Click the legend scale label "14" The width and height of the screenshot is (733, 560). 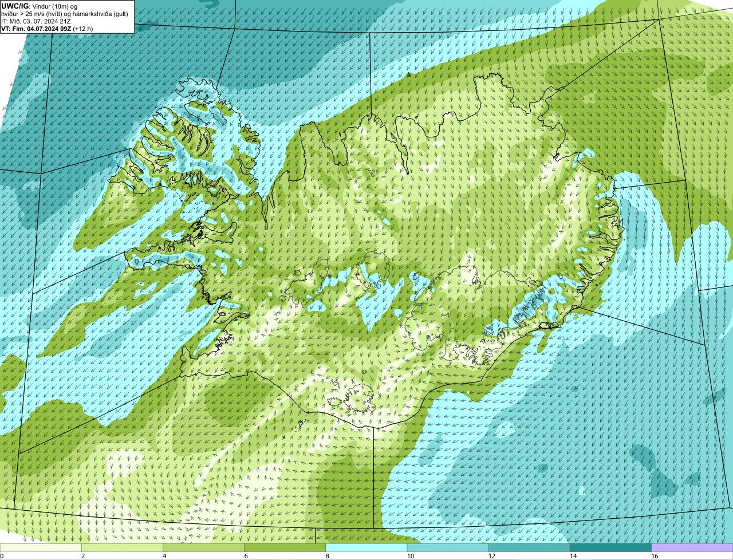(573, 556)
